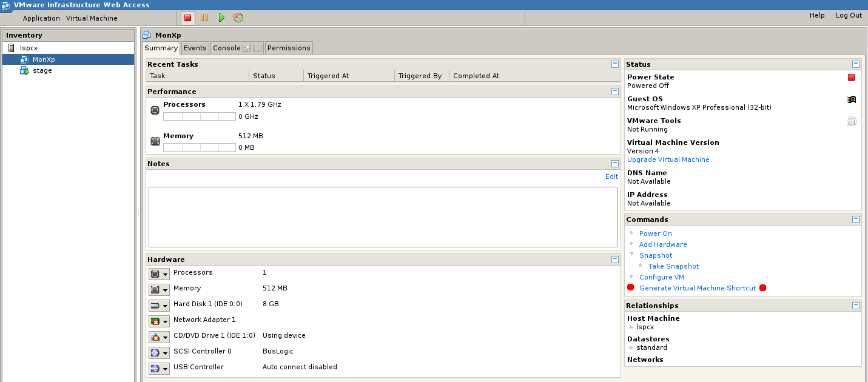The width and height of the screenshot is (868, 382).
Task: Click the green Power On play icon
Action: click(x=221, y=18)
